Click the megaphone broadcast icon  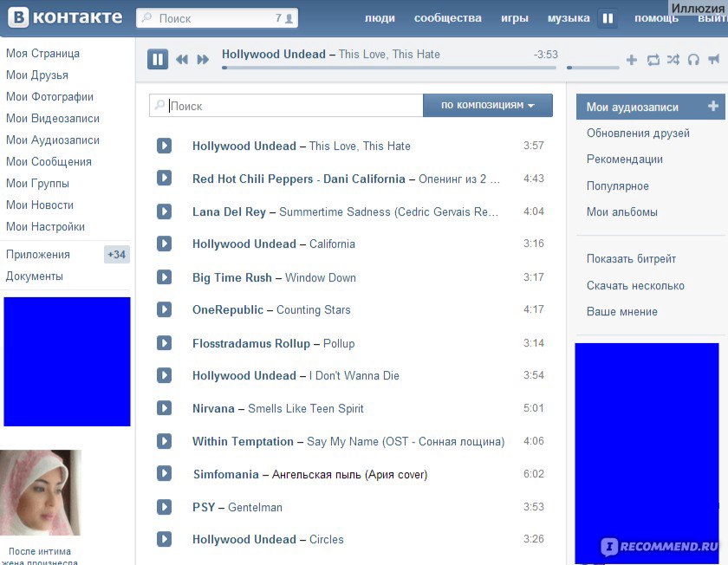pos(713,60)
